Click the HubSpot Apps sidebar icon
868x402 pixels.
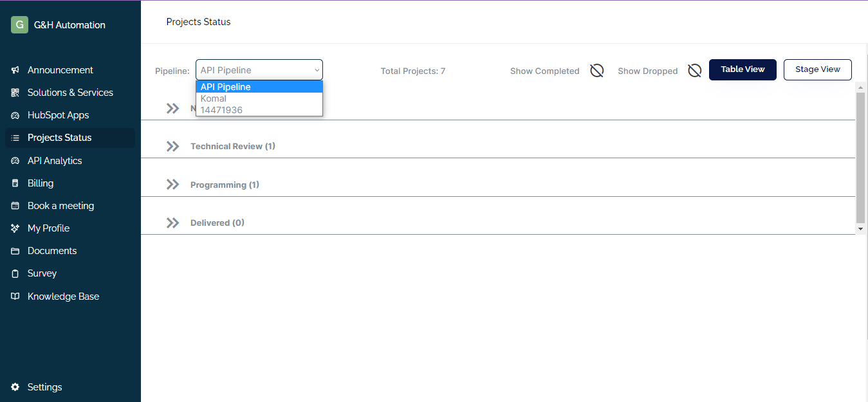[15, 115]
